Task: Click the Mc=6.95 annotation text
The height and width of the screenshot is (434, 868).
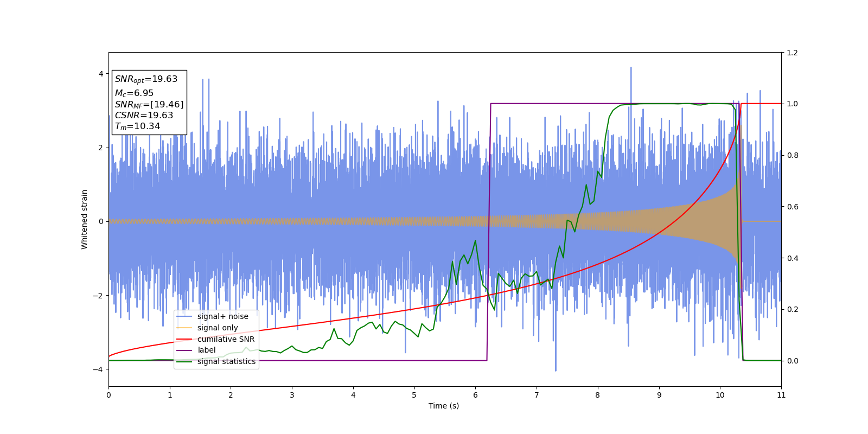Action: [134, 93]
